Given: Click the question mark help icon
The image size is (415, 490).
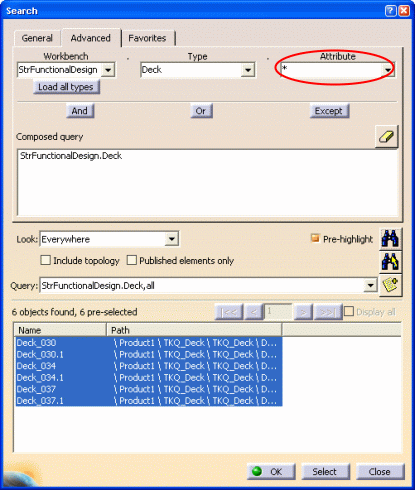Looking at the screenshot, I should (391, 11).
